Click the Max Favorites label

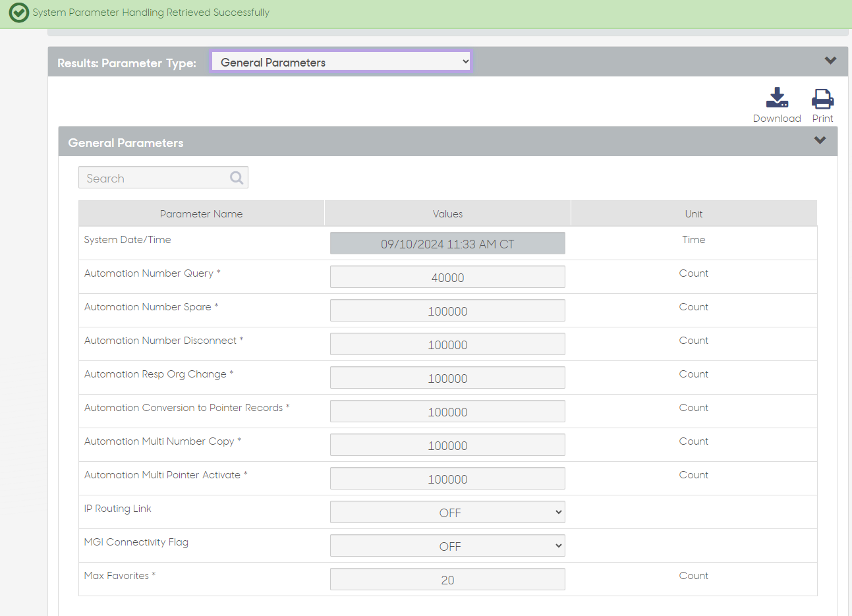tap(120, 576)
